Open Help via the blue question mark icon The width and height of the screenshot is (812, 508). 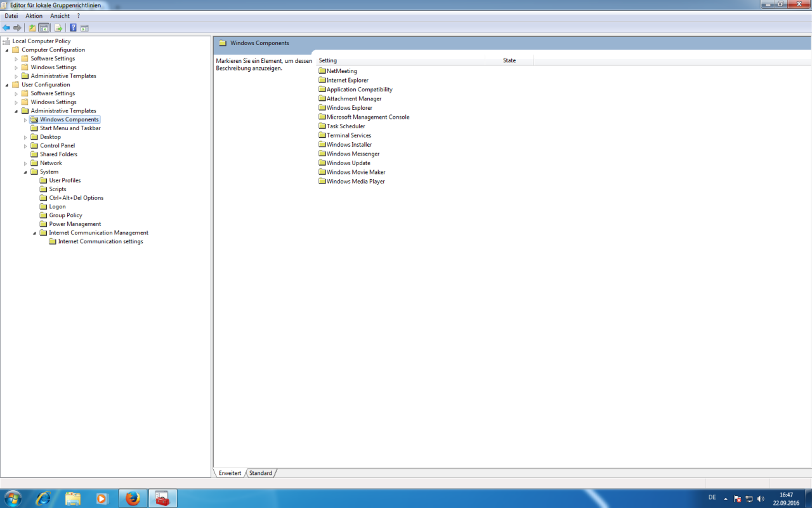73,28
